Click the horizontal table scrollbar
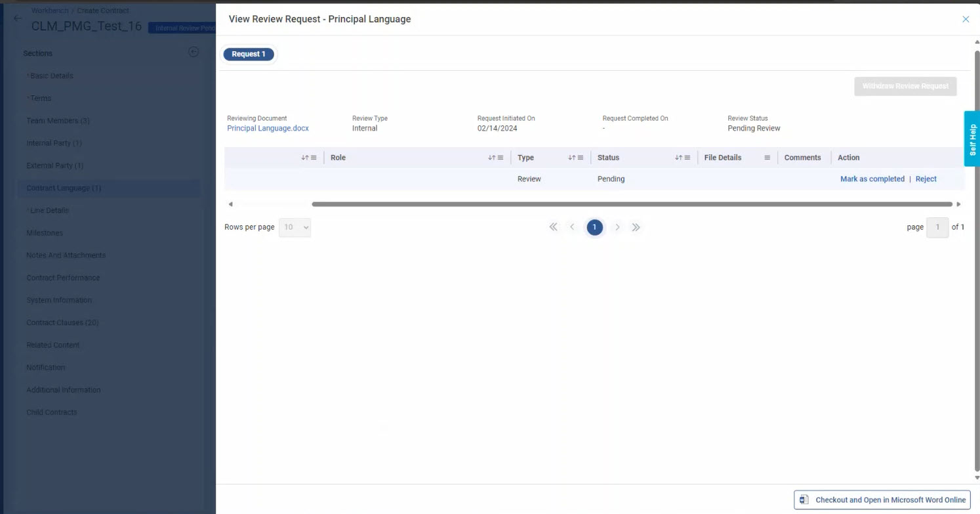This screenshot has height=514, width=980. click(631, 204)
